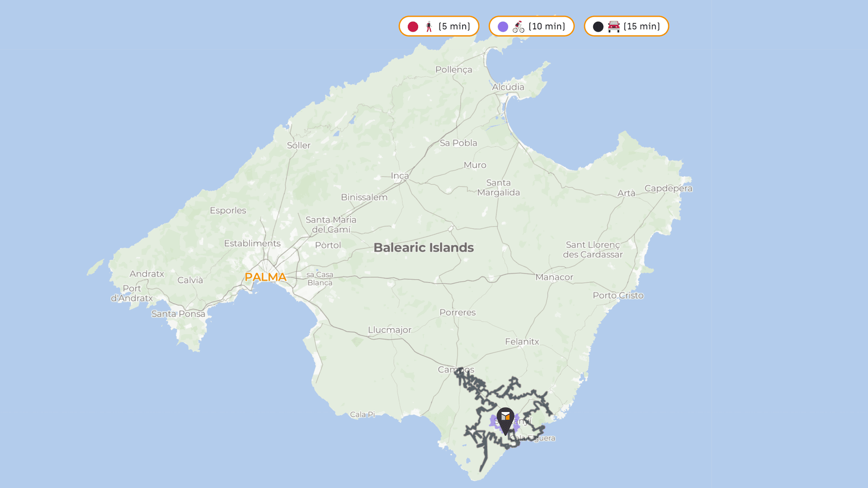
Task: Click the Cala Pi label
Action: [362, 414]
